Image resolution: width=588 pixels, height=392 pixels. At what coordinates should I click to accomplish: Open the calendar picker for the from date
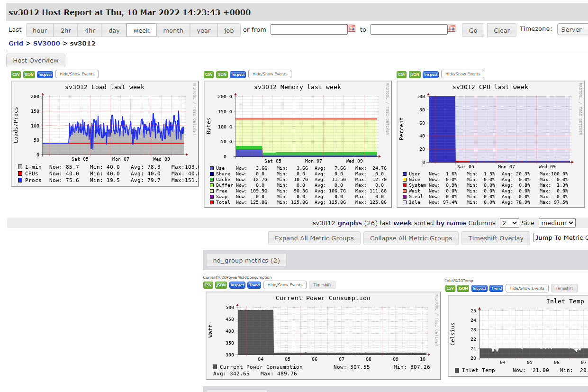tap(351, 29)
